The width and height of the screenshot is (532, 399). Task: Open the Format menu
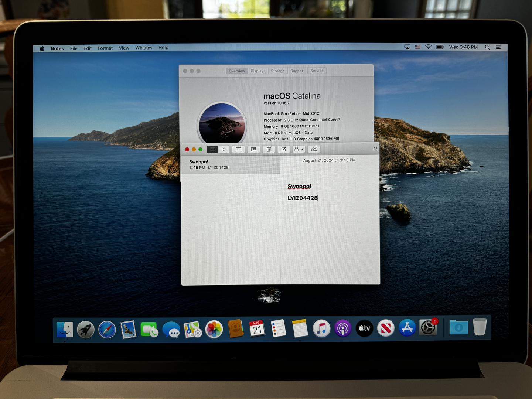pyautogui.click(x=105, y=48)
